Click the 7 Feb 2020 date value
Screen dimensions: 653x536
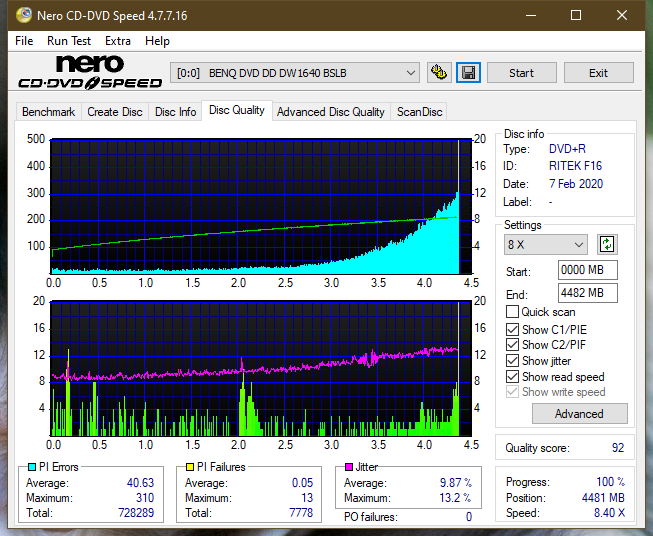(576, 184)
